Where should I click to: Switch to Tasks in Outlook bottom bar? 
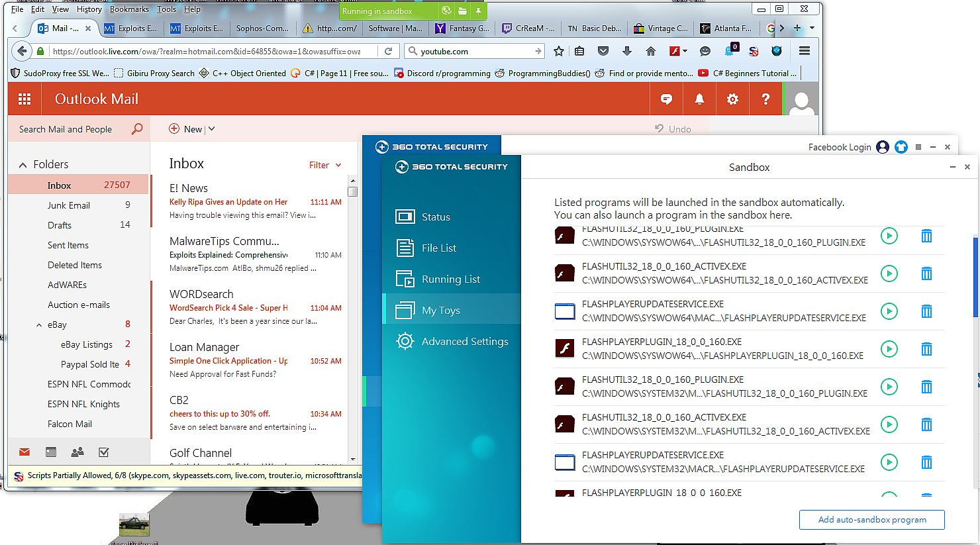pyautogui.click(x=103, y=452)
